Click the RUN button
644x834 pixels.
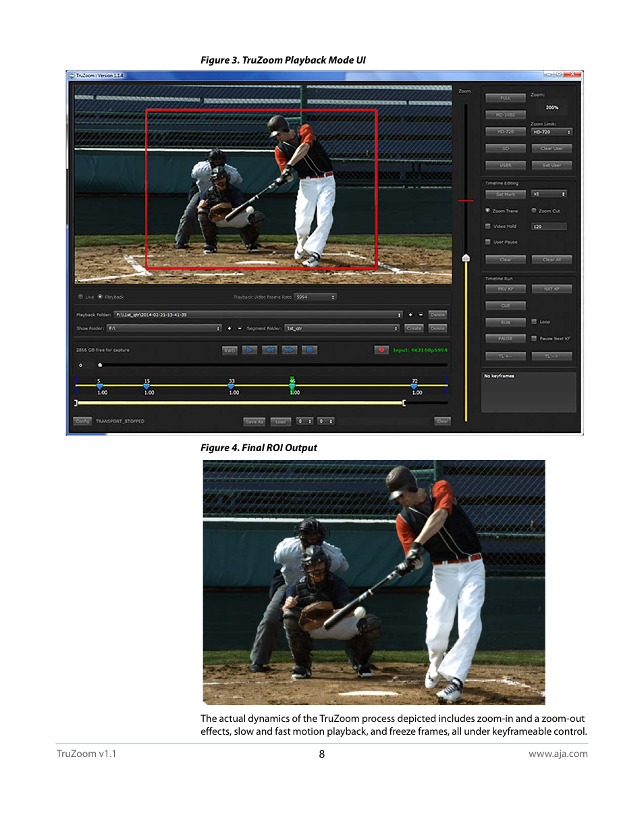click(x=506, y=322)
